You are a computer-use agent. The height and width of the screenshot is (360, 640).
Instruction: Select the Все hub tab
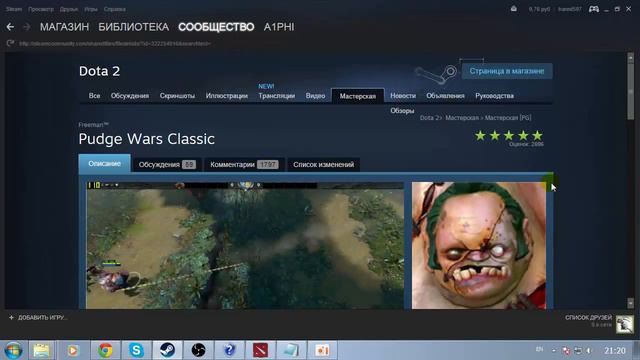click(94, 96)
